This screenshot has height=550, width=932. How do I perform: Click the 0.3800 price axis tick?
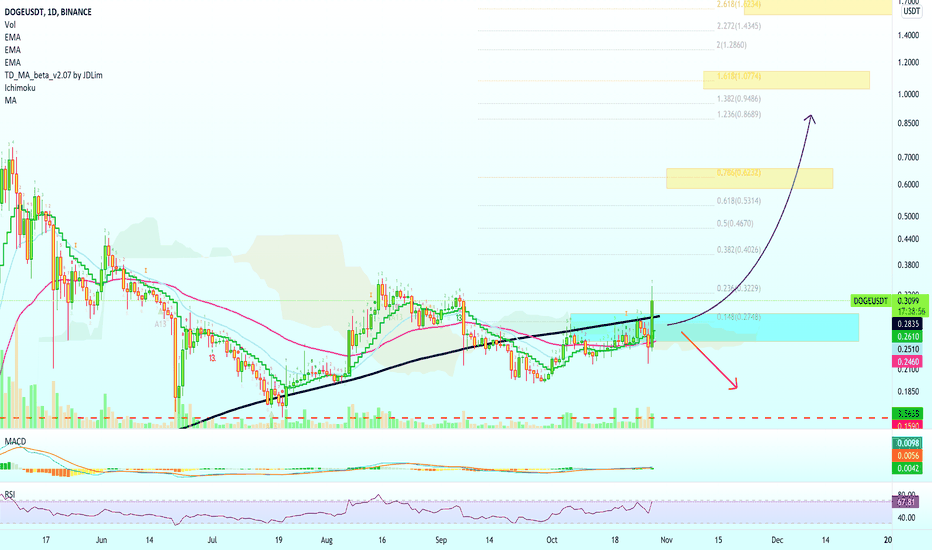tap(908, 265)
